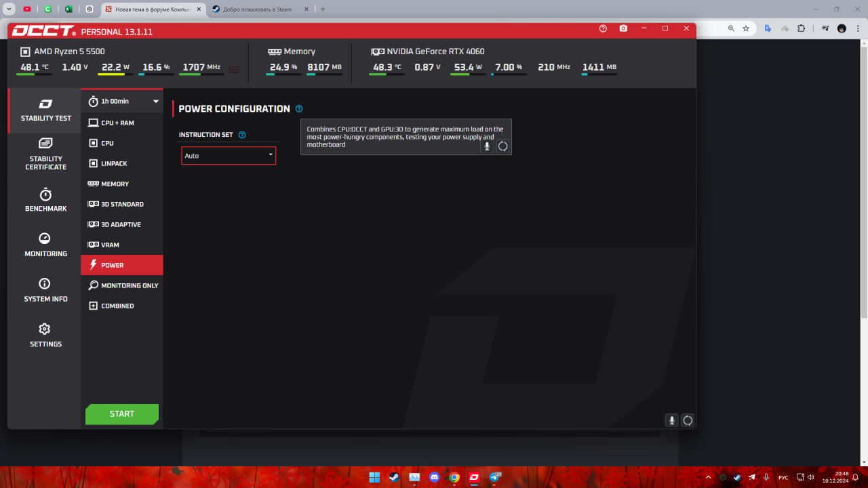This screenshot has height=488, width=868.
Task: Switch to the pinned YouTube tab in Chrome
Action: tap(27, 9)
